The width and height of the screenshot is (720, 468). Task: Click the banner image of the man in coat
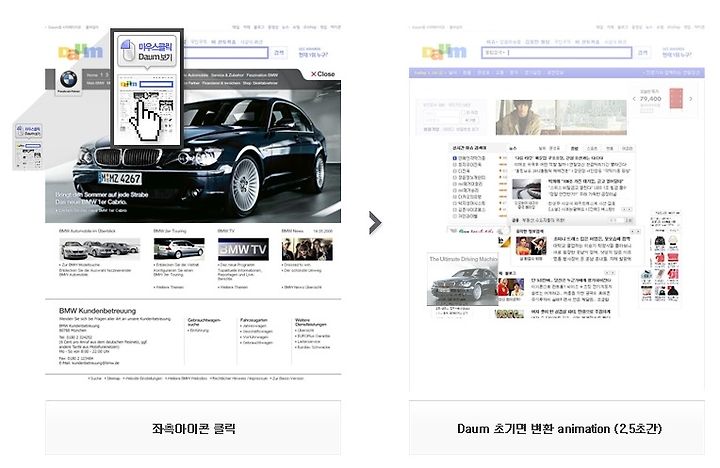click(x=561, y=117)
